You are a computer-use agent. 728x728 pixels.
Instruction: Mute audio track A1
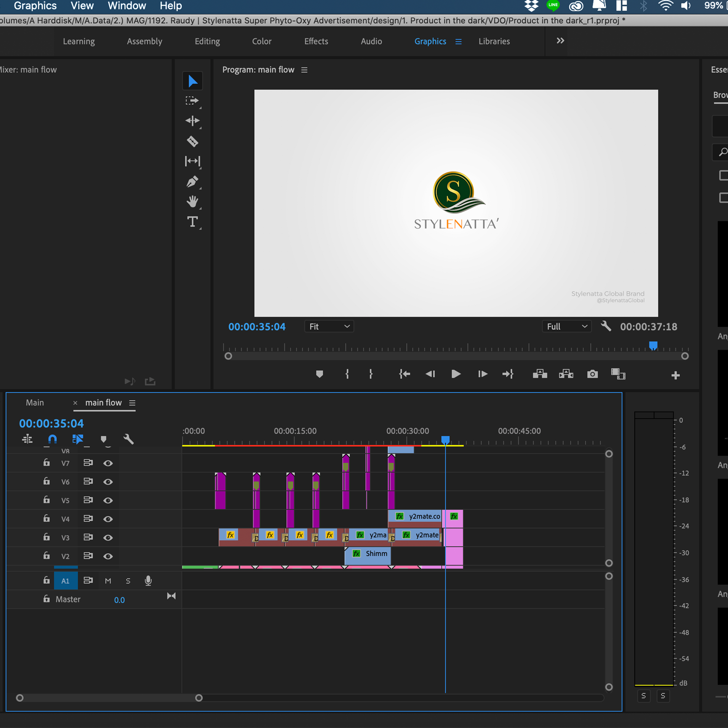(x=108, y=581)
